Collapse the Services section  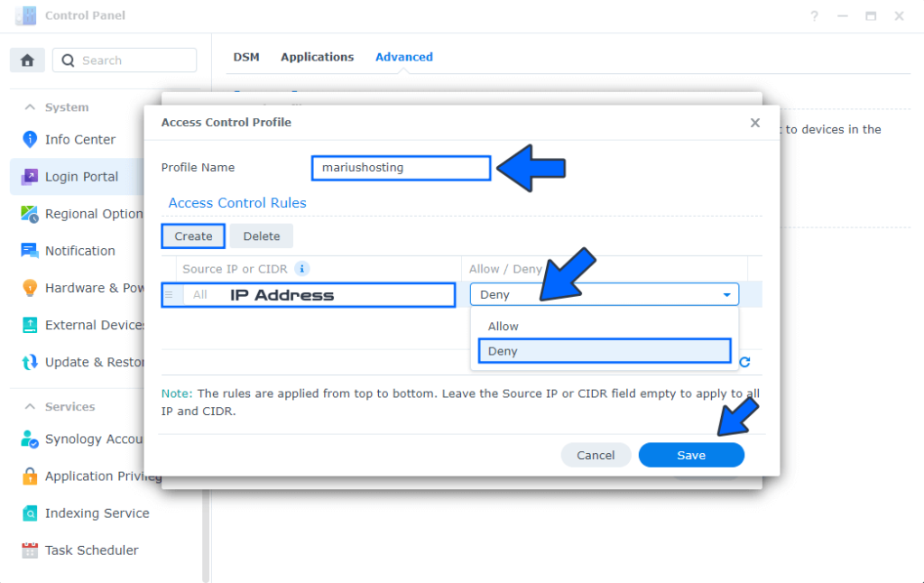(x=56, y=406)
